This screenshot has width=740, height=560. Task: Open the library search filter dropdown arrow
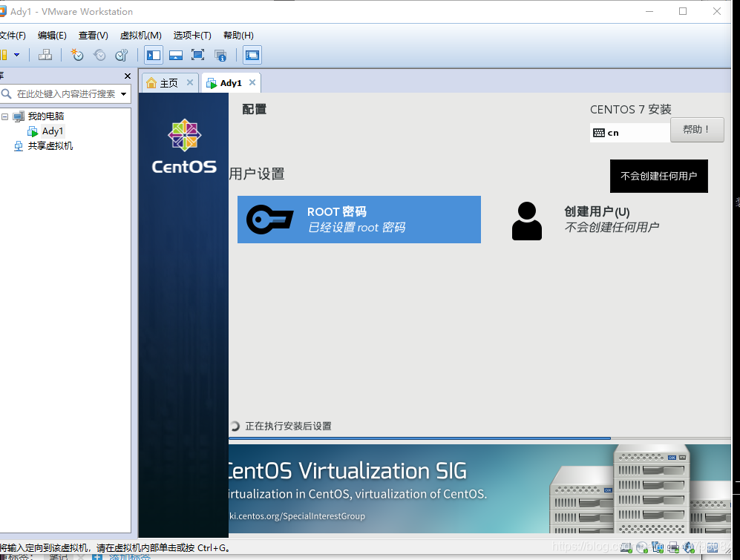[124, 94]
